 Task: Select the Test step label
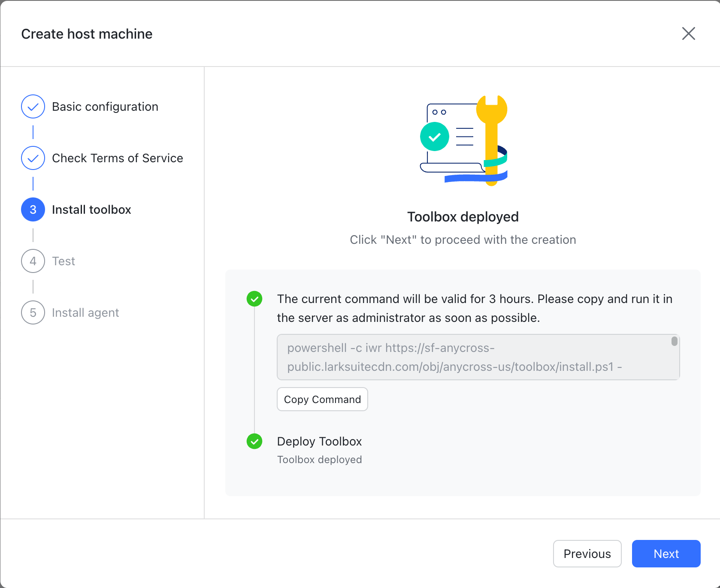(x=64, y=261)
